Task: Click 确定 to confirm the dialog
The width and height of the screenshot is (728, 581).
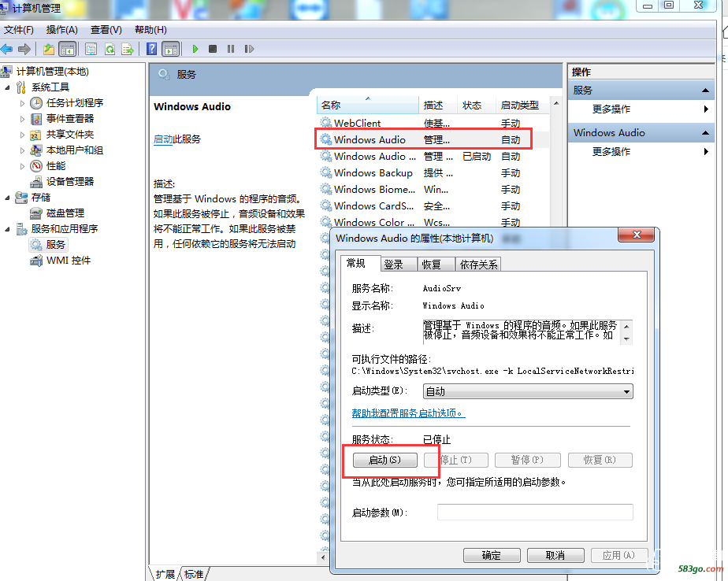Action: click(492, 555)
